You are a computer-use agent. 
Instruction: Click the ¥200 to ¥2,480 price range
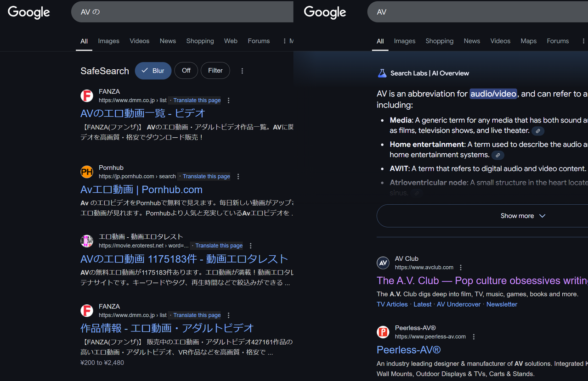click(102, 363)
